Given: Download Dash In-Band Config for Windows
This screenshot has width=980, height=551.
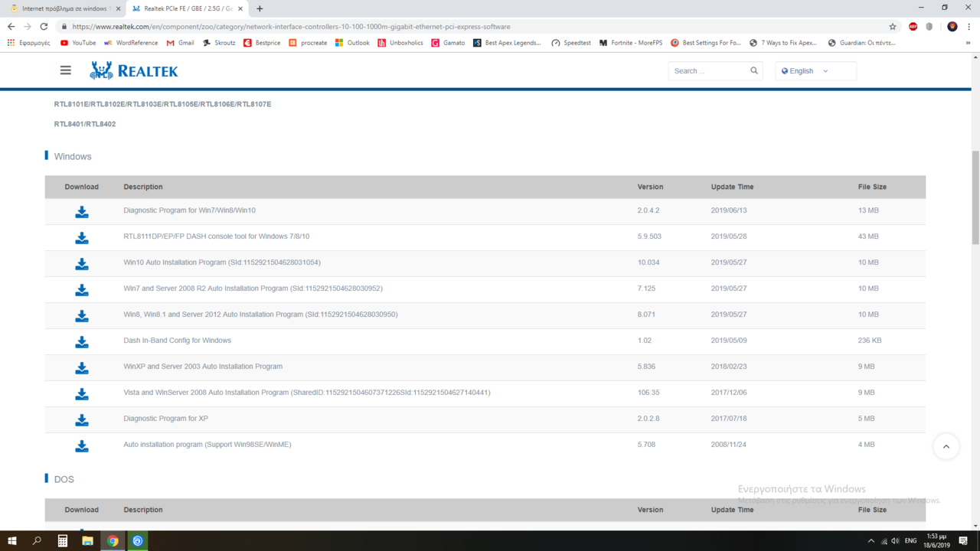Looking at the screenshot, I should point(82,342).
